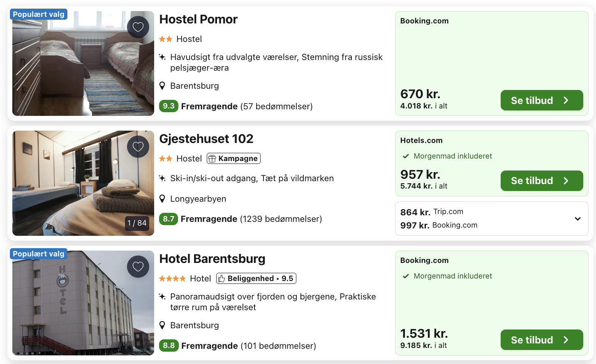Click map pin for Hostel Pomor's Barentsburg

pyautogui.click(x=162, y=86)
